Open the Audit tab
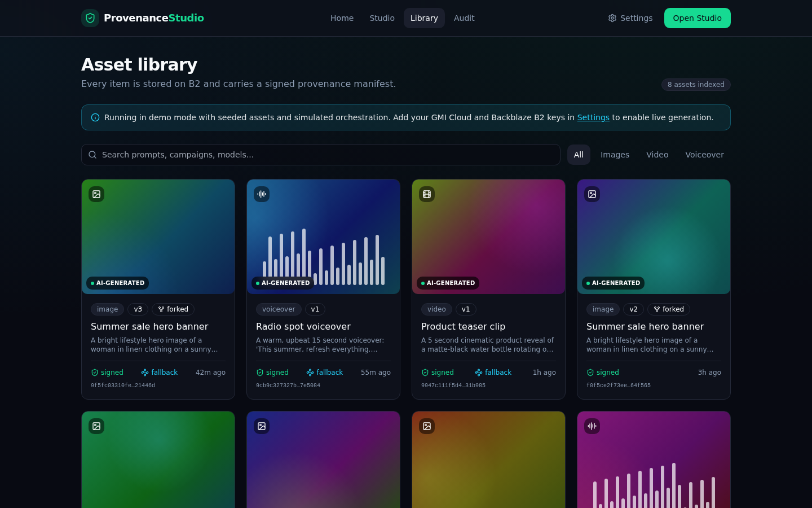 [x=464, y=18]
